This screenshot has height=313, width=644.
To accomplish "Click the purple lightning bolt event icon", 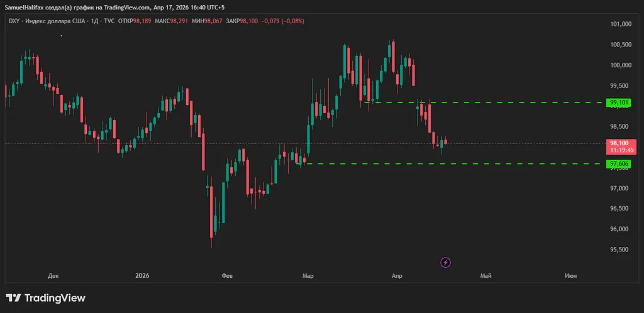I will click(446, 262).
